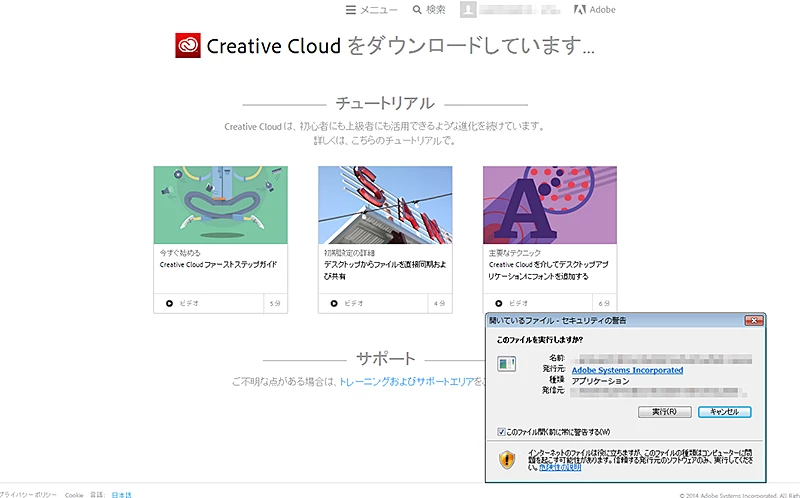
Task: Click the yellow security shield icon
Action: (507, 460)
